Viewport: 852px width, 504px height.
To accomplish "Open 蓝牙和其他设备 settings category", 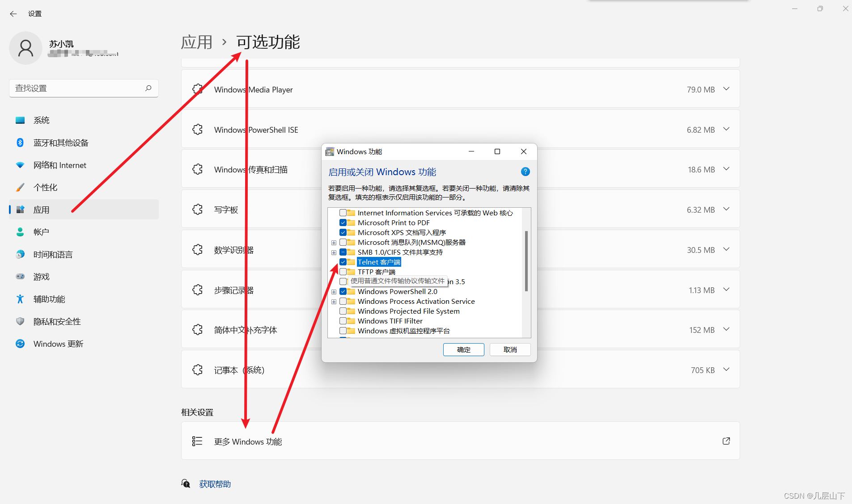I will coord(84,143).
